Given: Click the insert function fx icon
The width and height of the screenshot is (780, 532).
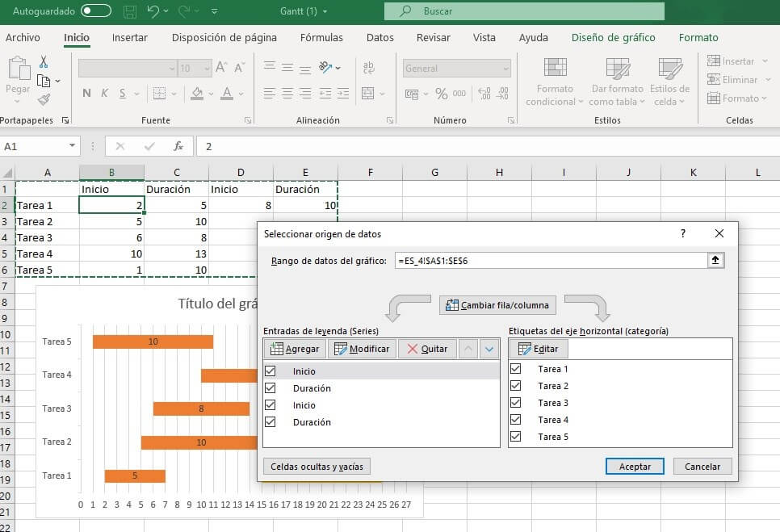Looking at the screenshot, I should click(x=178, y=146).
